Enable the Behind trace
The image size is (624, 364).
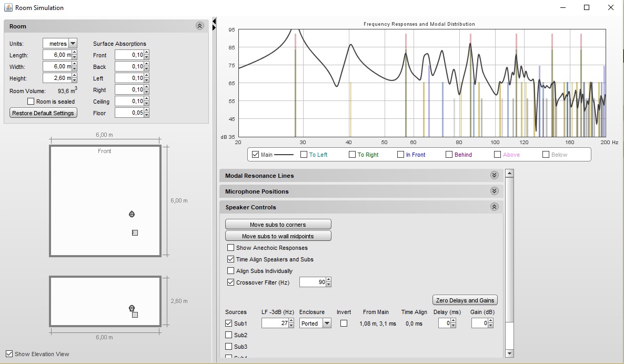pyautogui.click(x=449, y=154)
